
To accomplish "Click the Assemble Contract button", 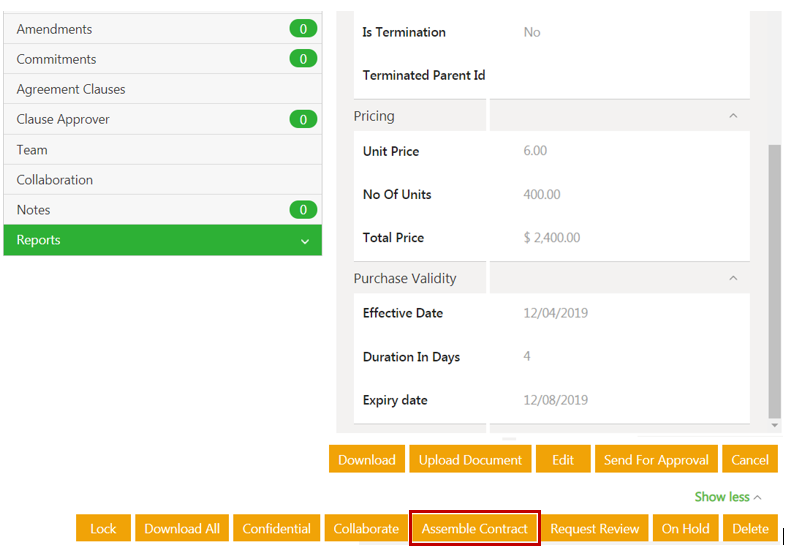I will click(475, 529).
